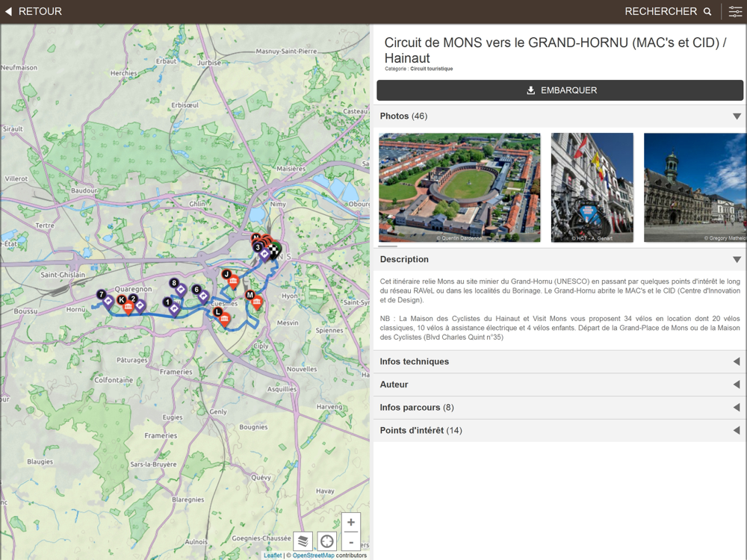Zoom out on the map

351,541
